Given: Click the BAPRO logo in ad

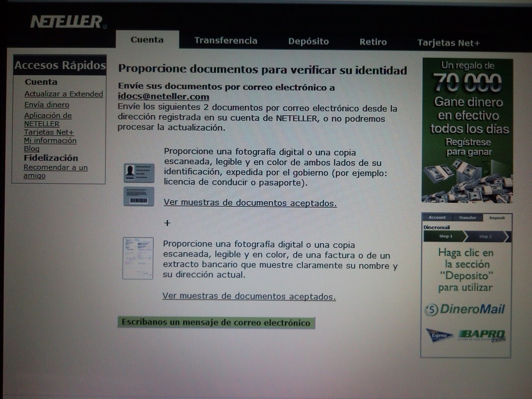Looking at the screenshot, I should [x=482, y=335].
